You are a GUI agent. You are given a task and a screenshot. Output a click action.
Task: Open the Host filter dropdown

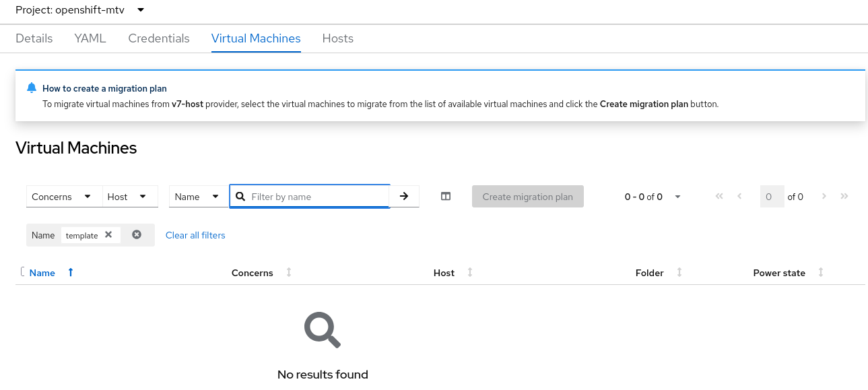click(129, 197)
